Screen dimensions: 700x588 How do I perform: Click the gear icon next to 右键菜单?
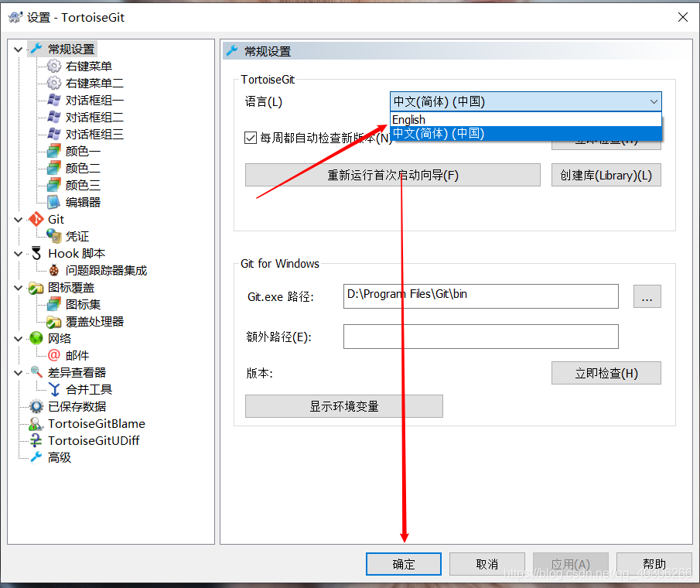54,66
